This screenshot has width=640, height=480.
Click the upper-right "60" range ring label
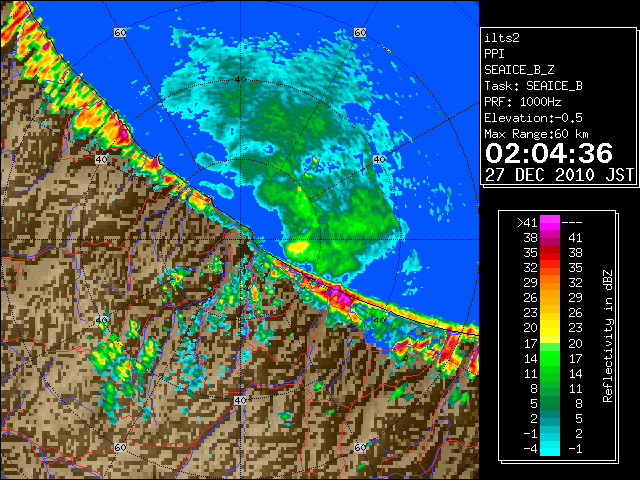click(x=360, y=32)
